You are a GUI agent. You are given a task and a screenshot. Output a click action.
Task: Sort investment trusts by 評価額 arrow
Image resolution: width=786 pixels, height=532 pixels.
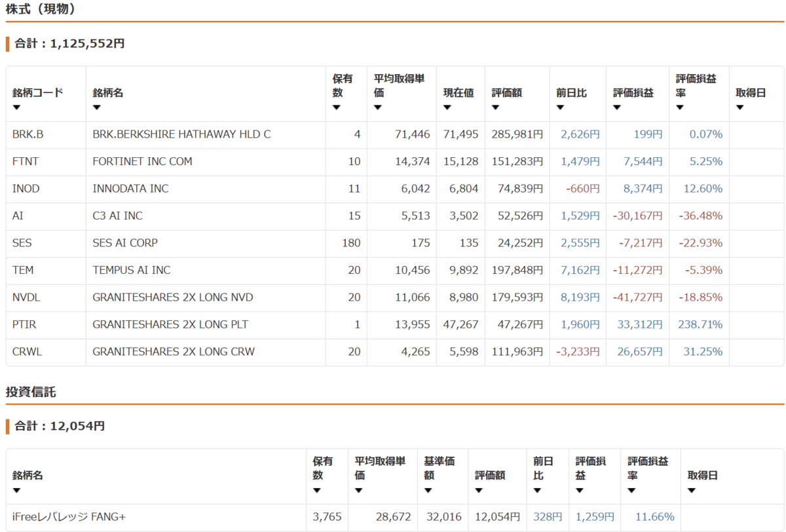point(479,491)
